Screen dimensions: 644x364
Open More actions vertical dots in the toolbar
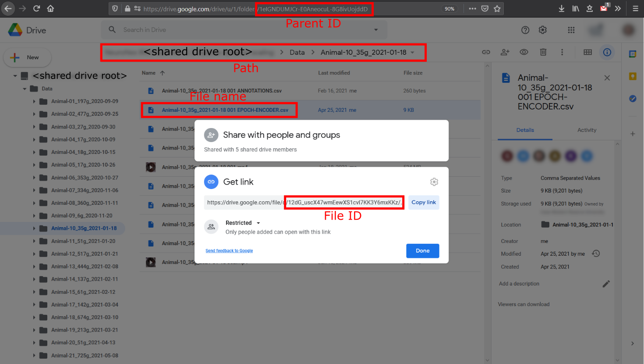coord(562,52)
